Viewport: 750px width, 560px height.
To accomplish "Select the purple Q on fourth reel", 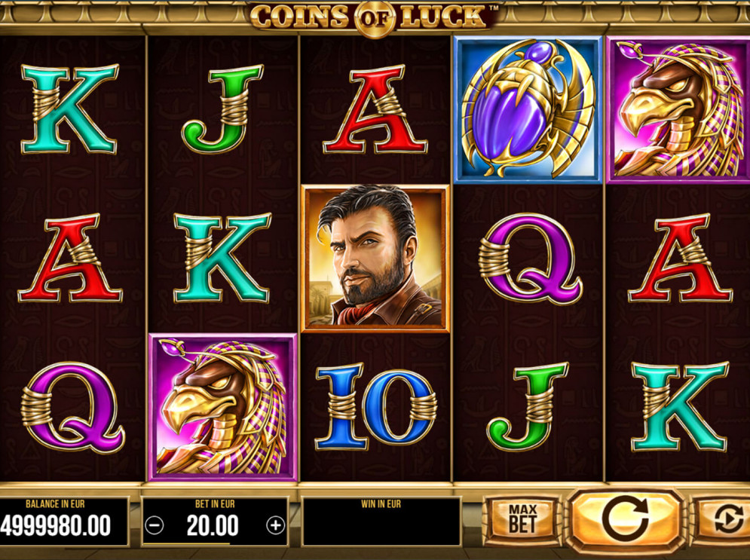I will (x=530, y=259).
